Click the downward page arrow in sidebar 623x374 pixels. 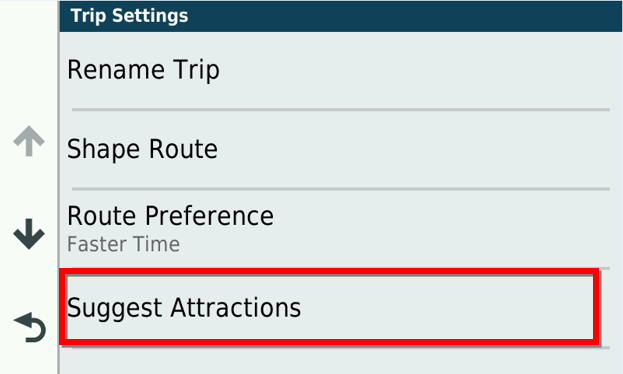pos(29,234)
